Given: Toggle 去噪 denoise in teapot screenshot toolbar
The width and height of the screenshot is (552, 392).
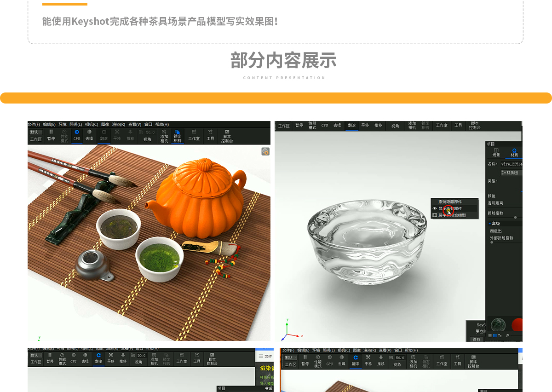Looking at the screenshot, I should point(89,136).
